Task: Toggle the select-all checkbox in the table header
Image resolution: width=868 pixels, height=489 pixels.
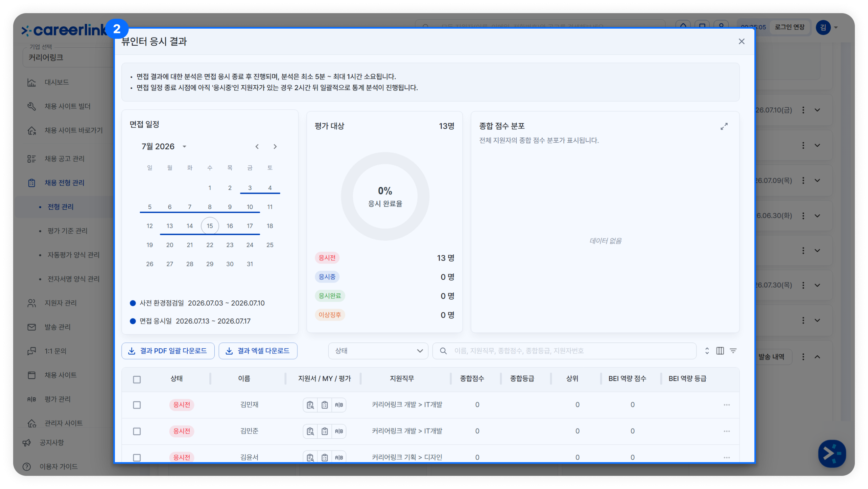Action: click(137, 380)
